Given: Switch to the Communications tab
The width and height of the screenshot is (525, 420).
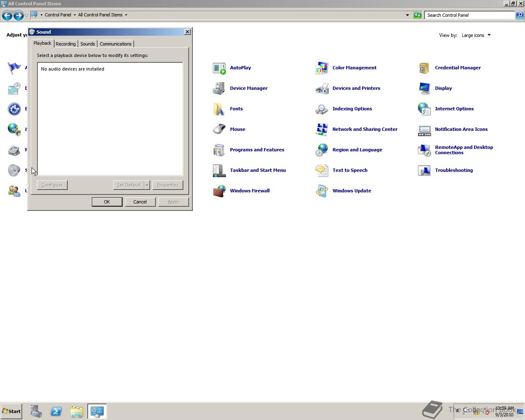Looking at the screenshot, I should click(x=116, y=44).
